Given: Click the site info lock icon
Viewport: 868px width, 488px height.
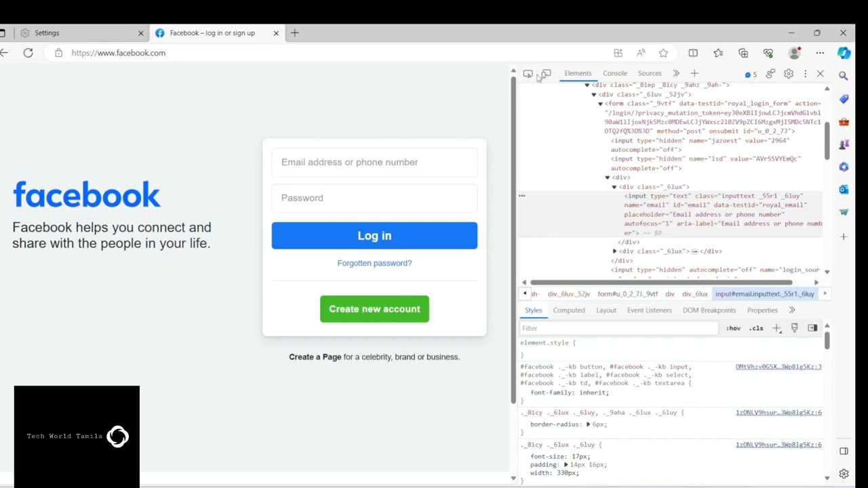Looking at the screenshot, I should pyautogui.click(x=59, y=53).
